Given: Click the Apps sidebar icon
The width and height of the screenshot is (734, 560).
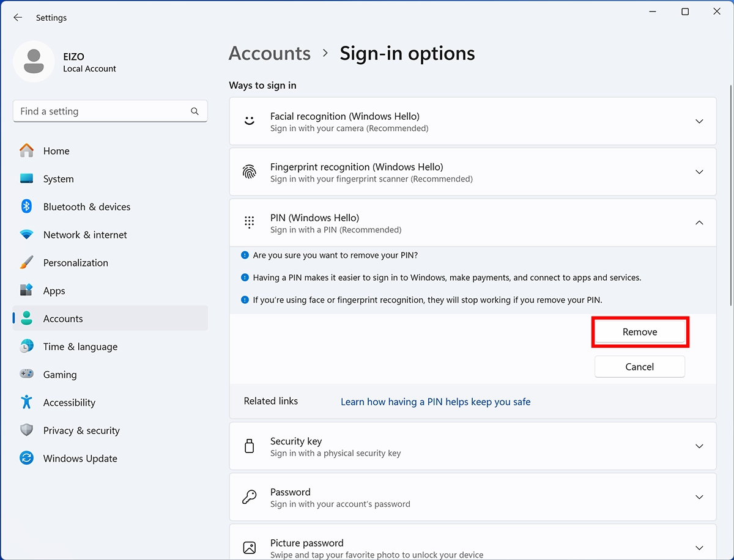Looking at the screenshot, I should pyautogui.click(x=26, y=290).
